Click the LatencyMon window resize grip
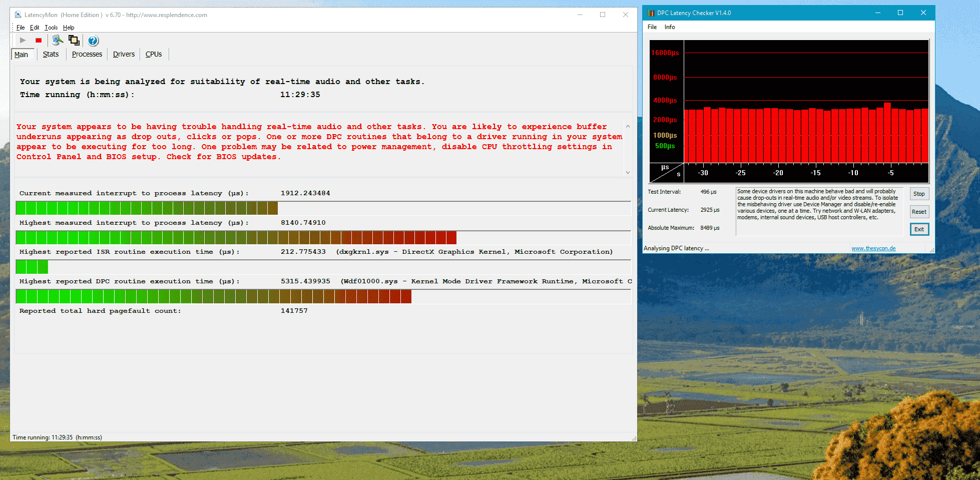980x480 pixels. (x=634, y=438)
